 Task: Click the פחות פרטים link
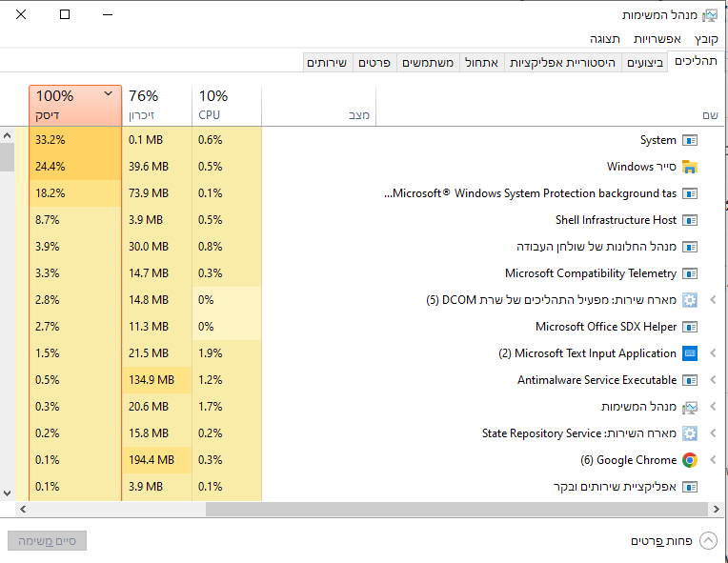661,541
